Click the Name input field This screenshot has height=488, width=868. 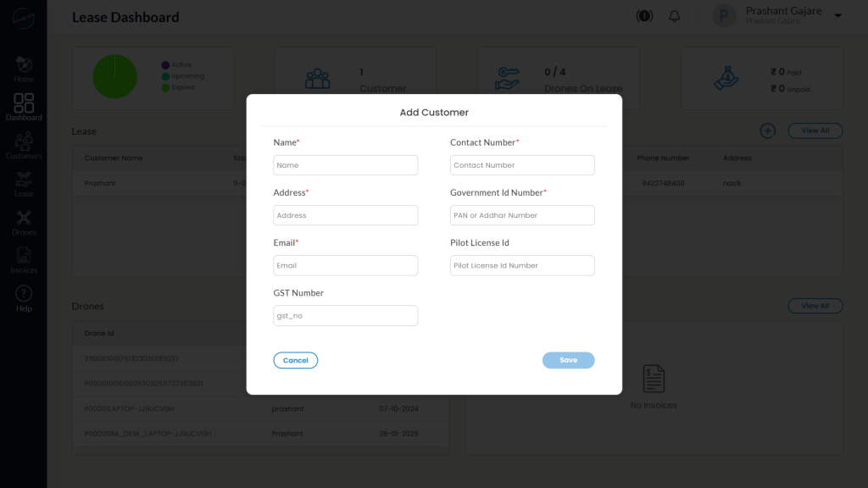346,165
